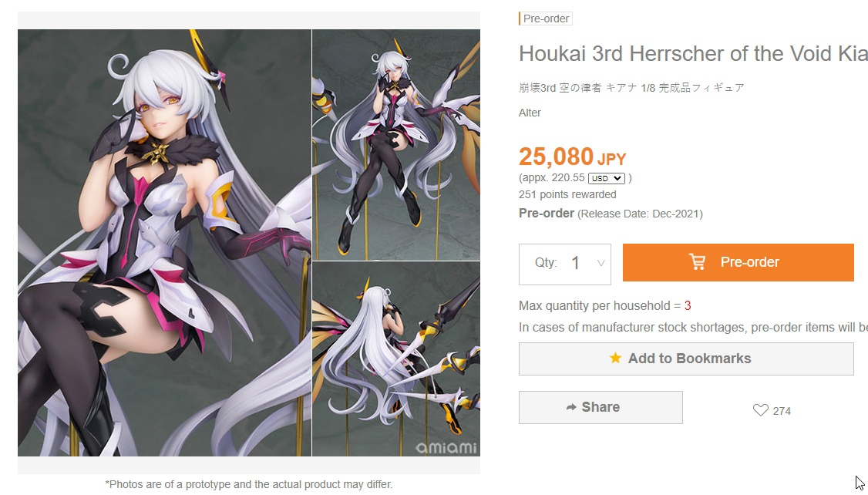868x495 pixels.
Task: Click the yellow star bookmark icon
Action: coord(615,358)
